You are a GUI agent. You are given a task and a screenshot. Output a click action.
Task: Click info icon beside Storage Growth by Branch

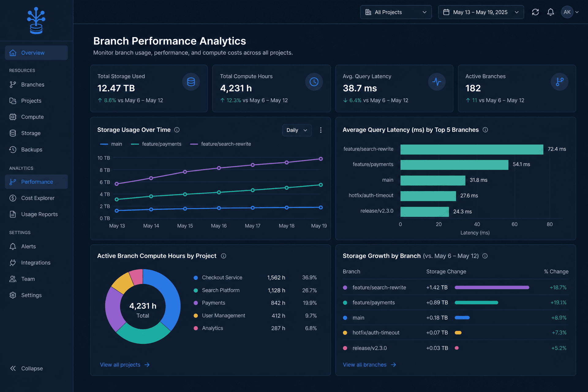coord(485,256)
